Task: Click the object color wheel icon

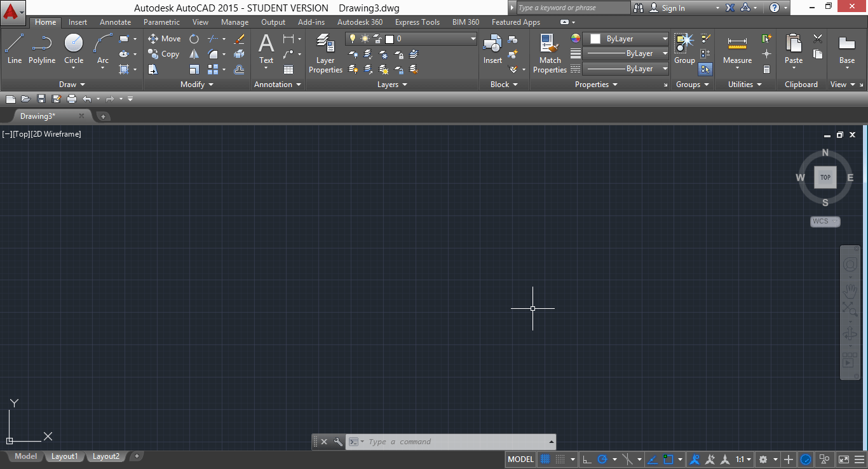Action: 576,39
